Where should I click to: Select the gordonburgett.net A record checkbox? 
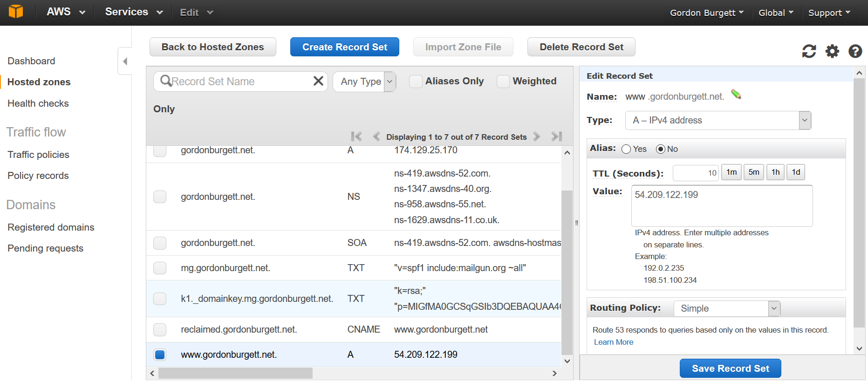click(x=160, y=150)
